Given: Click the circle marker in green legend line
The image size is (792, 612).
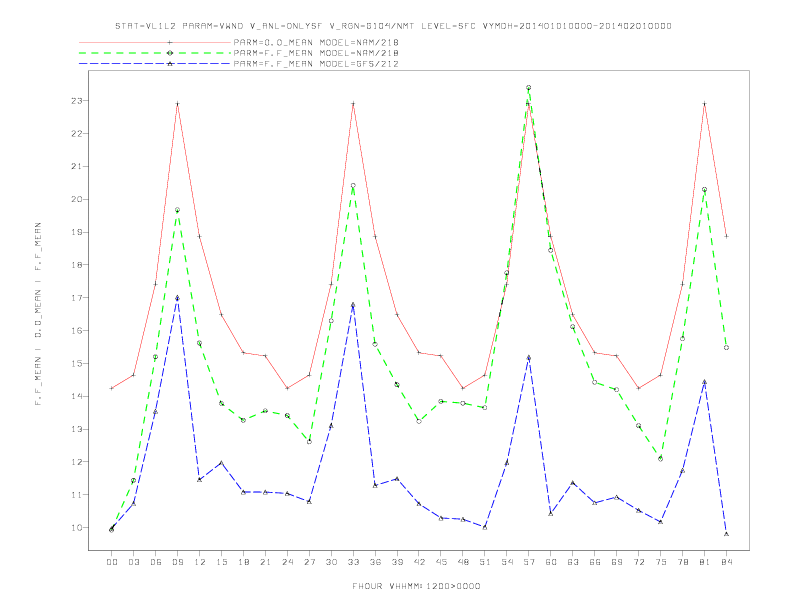Looking at the screenshot, I should pyautogui.click(x=170, y=53).
